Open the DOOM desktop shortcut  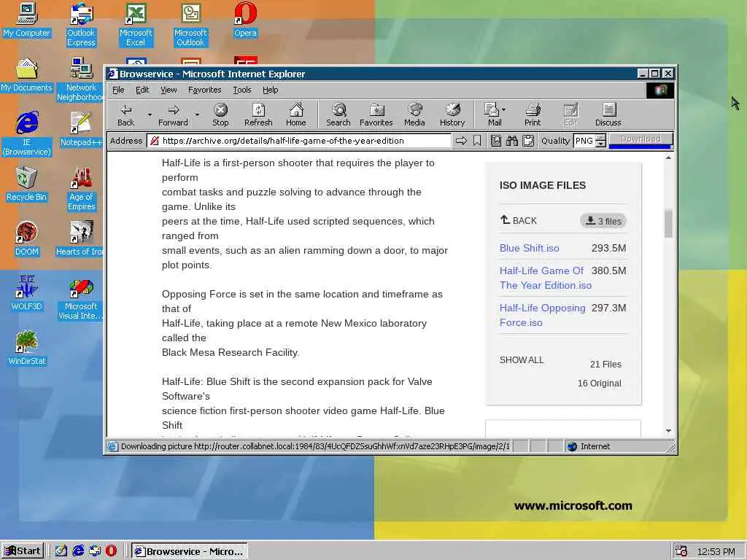tap(26, 238)
